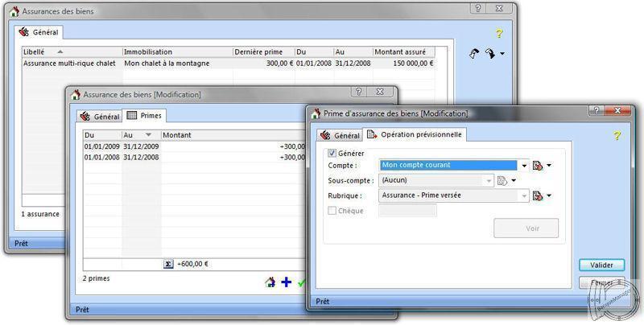This screenshot has height=325, width=644.
Task: Click the picker icon next to Rubrique field
Action: coord(537,195)
